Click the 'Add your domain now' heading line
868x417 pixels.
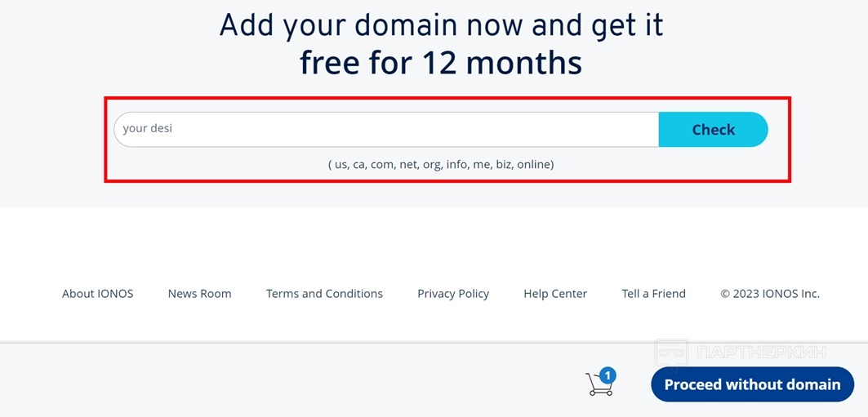pos(441,25)
